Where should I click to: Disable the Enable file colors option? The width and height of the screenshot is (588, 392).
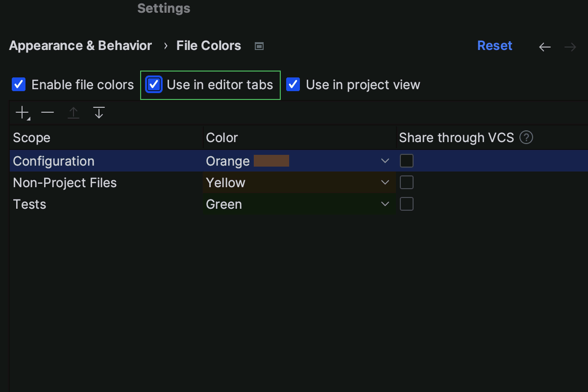(x=18, y=84)
